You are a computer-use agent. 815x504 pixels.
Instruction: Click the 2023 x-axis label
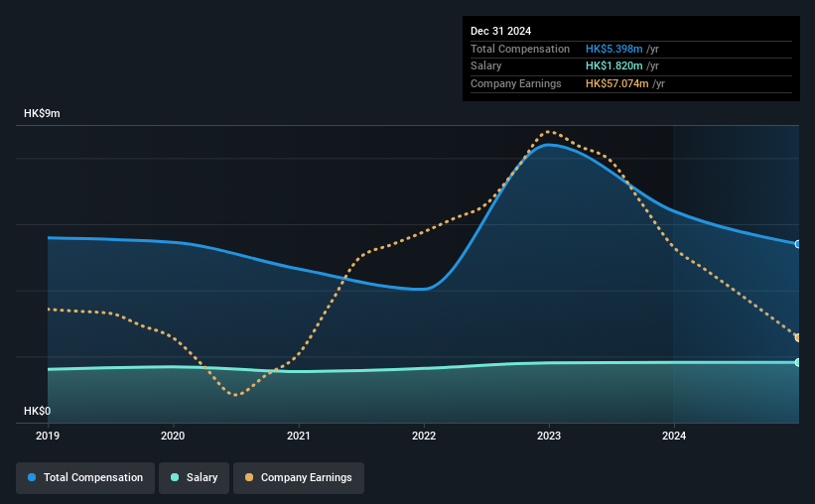tap(549, 436)
